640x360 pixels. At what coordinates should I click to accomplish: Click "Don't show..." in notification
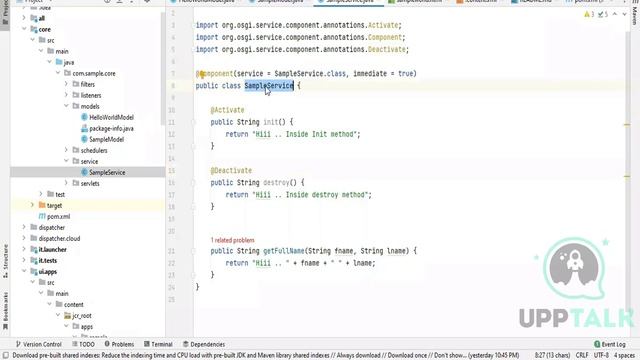451,355
